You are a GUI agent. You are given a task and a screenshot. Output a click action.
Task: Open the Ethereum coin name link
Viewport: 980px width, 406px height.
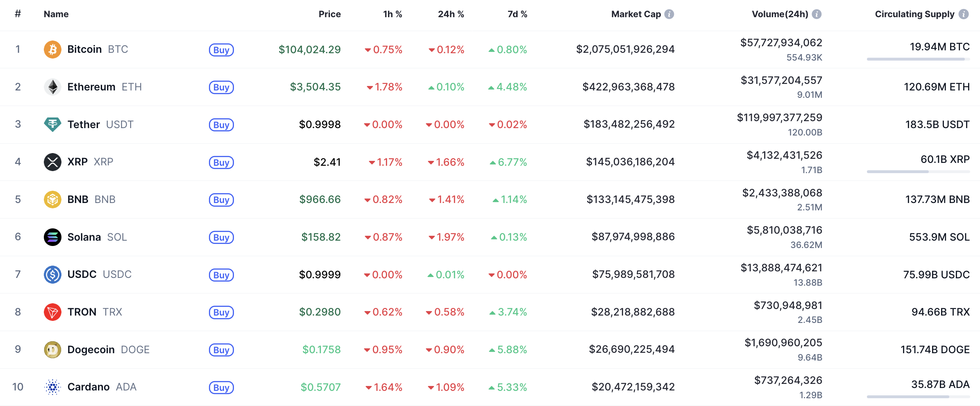[91, 87]
